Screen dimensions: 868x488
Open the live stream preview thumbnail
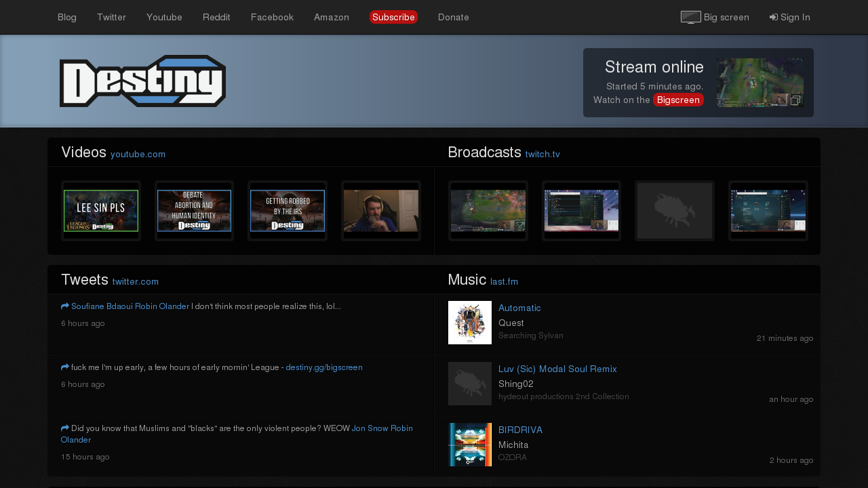tap(760, 83)
